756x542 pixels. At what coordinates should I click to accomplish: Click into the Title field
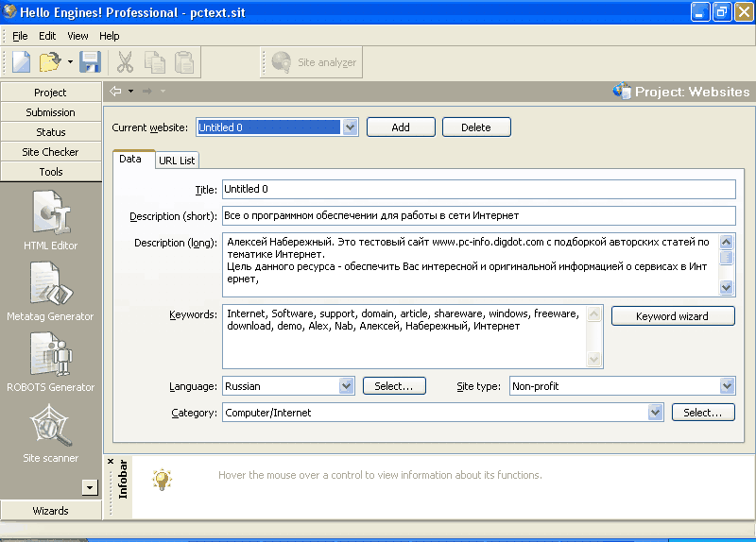click(x=479, y=189)
